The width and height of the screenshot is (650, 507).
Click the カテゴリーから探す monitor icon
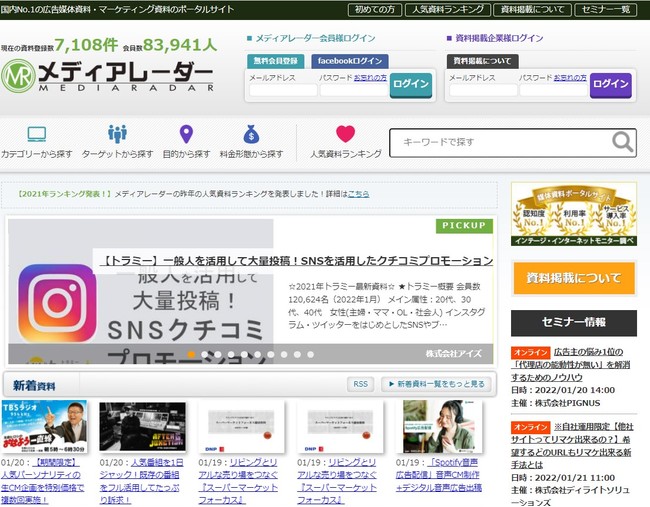tap(37, 135)
